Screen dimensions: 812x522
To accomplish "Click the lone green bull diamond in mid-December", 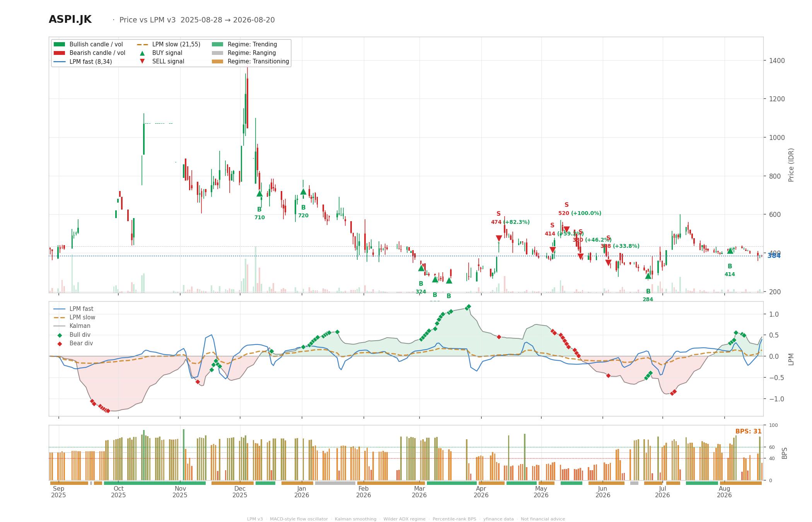I will (271, 351).
